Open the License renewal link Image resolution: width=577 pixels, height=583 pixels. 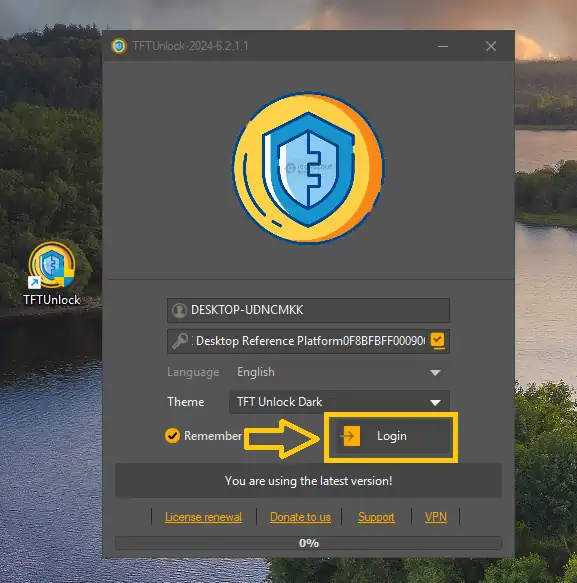click(x=203, y=517)
